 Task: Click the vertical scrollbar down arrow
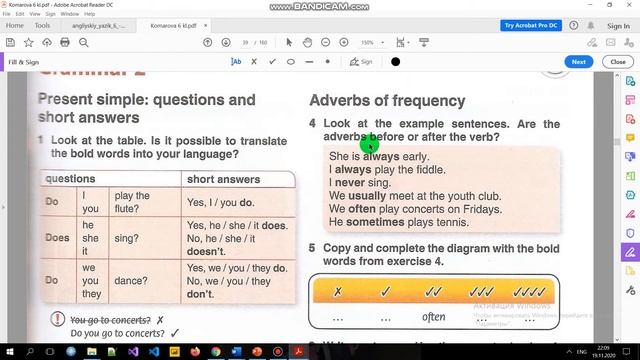617,339
